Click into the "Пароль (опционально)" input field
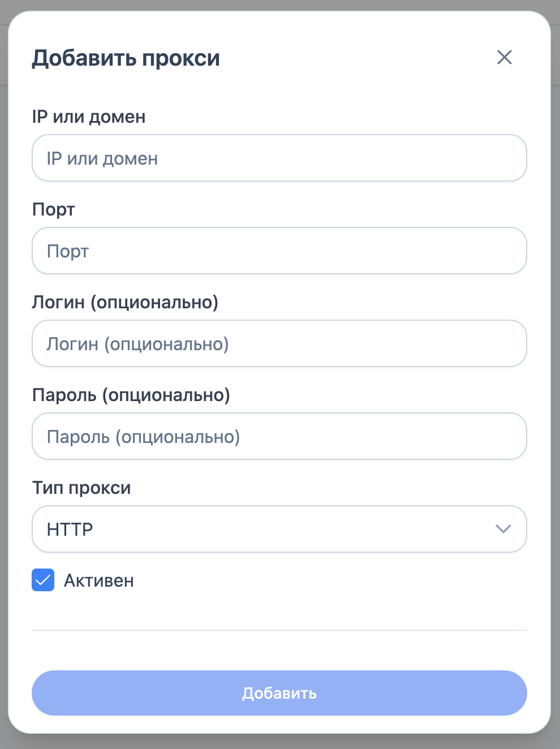This screenshot has height=749, width=560. (x=279, y=437)
